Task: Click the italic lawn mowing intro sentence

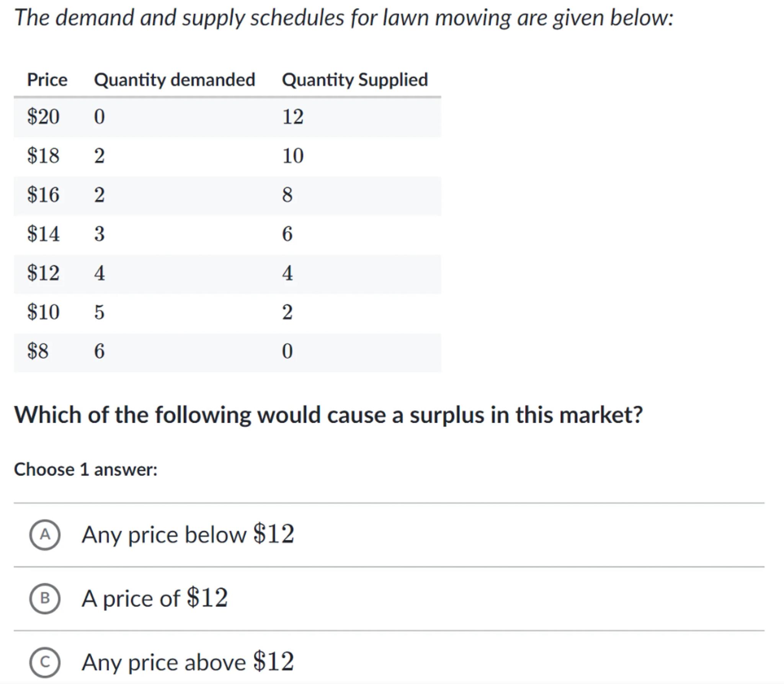Action: (x=344, y=18)
